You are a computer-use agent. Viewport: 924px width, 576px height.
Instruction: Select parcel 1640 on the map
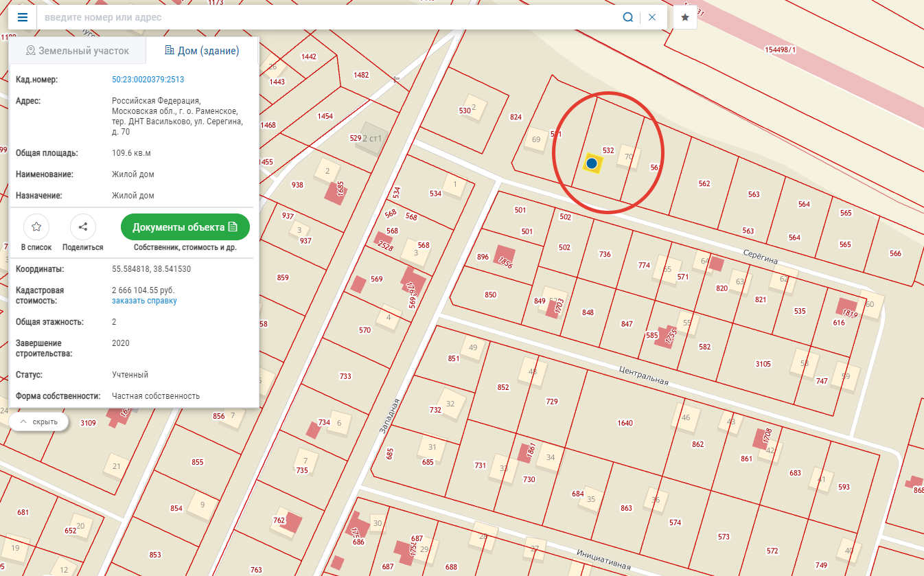click(625, 423)
